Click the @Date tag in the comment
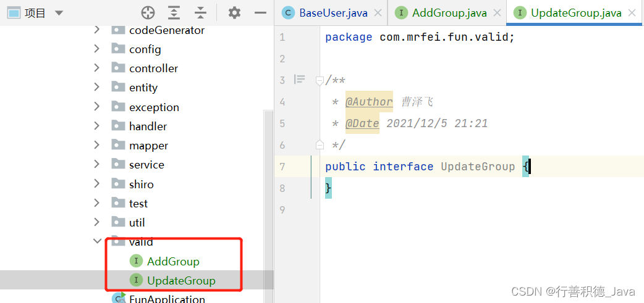Image resolution: width=644 pixels, height=303 pixels. pos(362,123)
